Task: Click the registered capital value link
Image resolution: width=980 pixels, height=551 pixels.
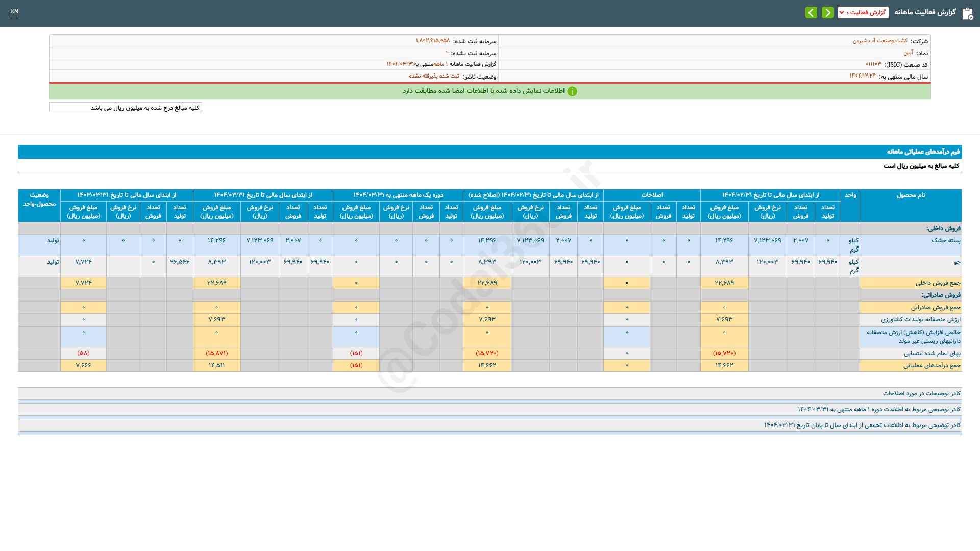Action: point(432,41)
